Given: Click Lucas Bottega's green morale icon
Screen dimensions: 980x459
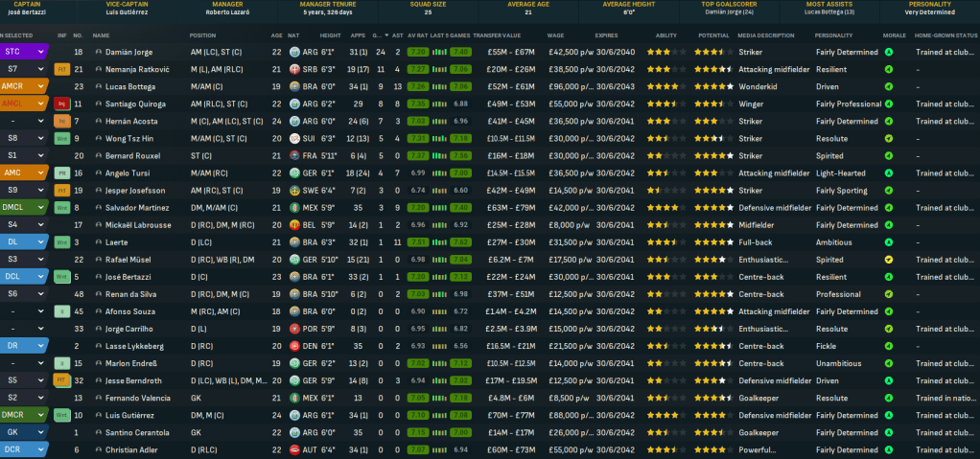Looking at the screenshot, I should [x=889, y=86].
